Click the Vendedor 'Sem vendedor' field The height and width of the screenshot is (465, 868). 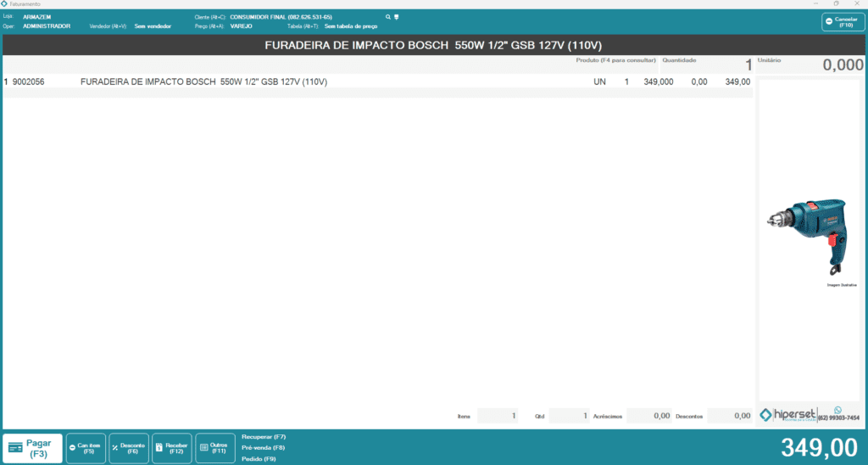[153, 26]
